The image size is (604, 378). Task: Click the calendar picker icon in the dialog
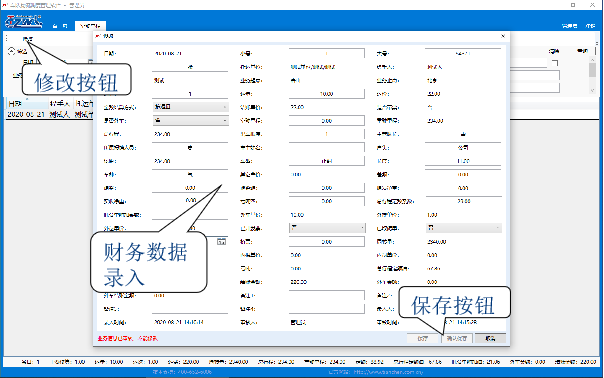pos(221,242)
